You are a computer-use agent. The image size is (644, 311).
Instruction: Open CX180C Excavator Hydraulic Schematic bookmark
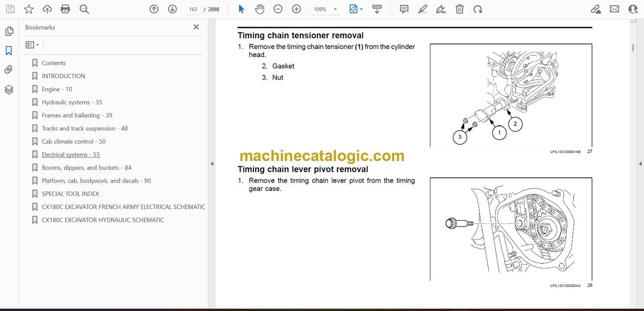coord(103,220)
